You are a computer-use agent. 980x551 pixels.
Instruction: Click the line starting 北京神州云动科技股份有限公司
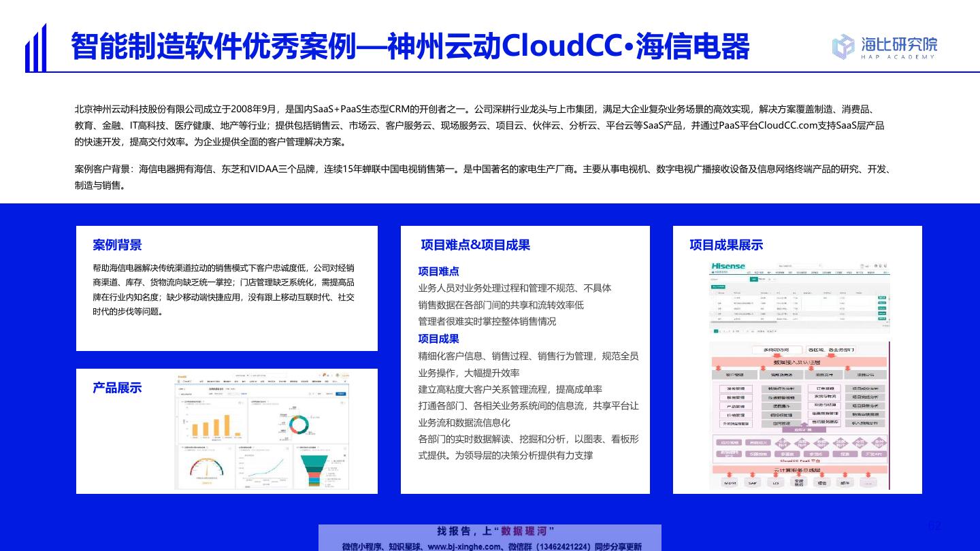pyautogui.click(x=474, y=108)
